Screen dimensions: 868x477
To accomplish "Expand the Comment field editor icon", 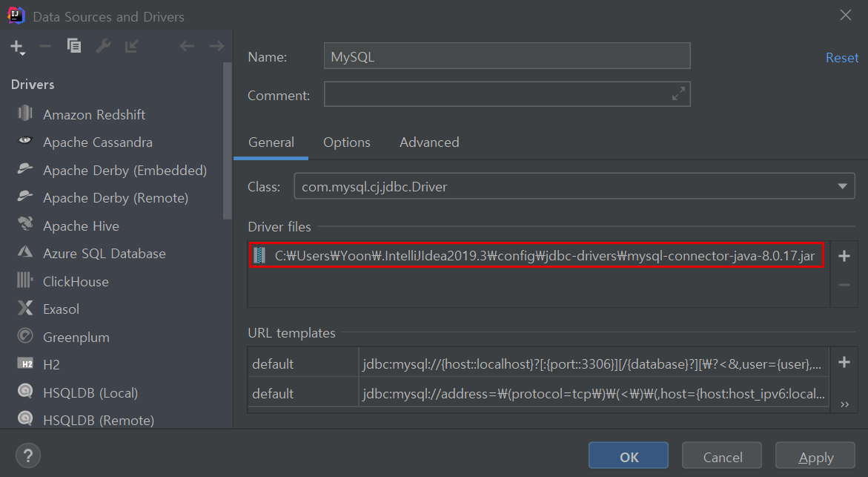I will click(678, 93).
